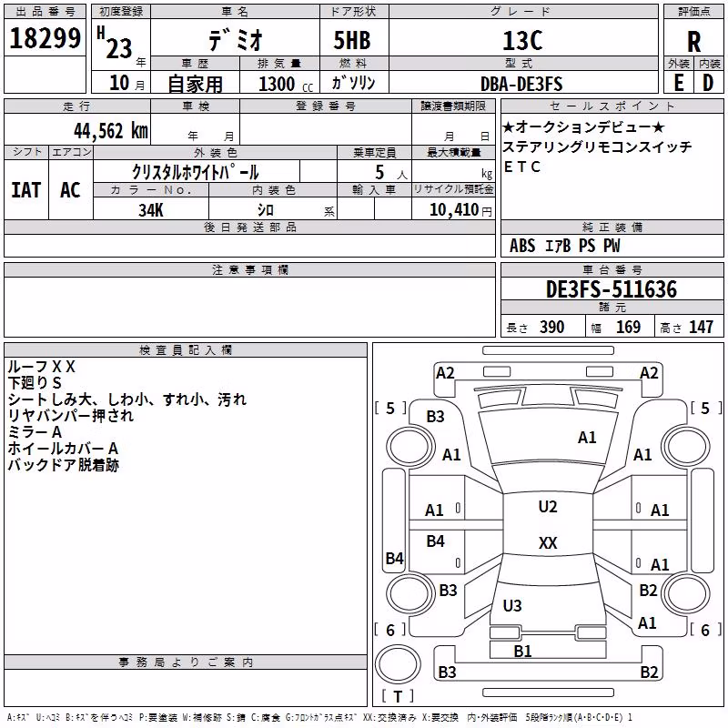This screenshot has width=728, height=728.
Task: Click the seat stain note シートしみ大
Action: tap(50, 399)
